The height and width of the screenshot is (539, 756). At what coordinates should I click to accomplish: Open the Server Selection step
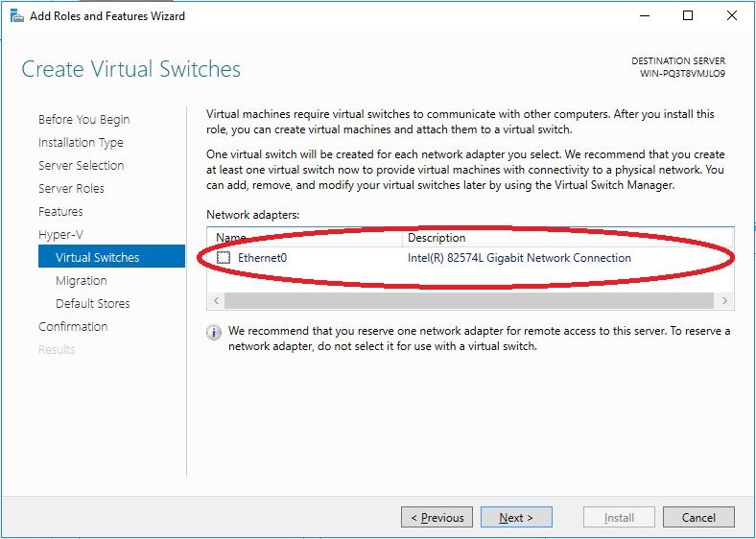tap(81, 166)
